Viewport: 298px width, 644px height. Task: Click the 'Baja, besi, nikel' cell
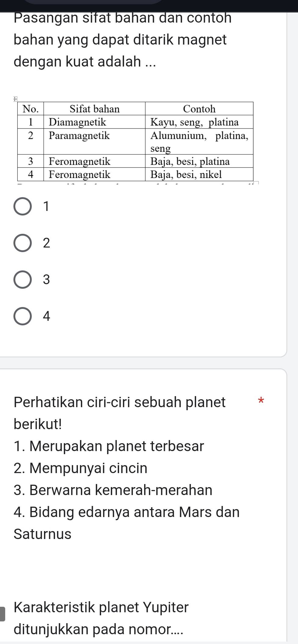(x=186, y=175)
